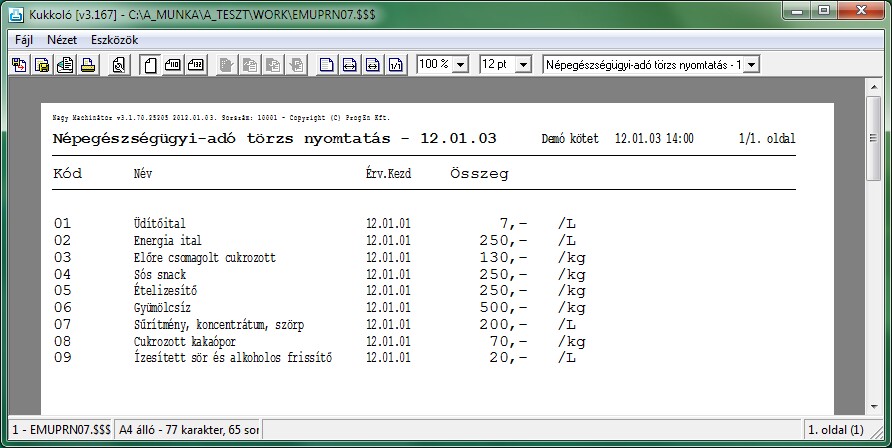This screenshot has width=892, height=448.
Task: Click status bar entry '1 - EMUPRN07.$$$'
Action: tap(61, 430)
